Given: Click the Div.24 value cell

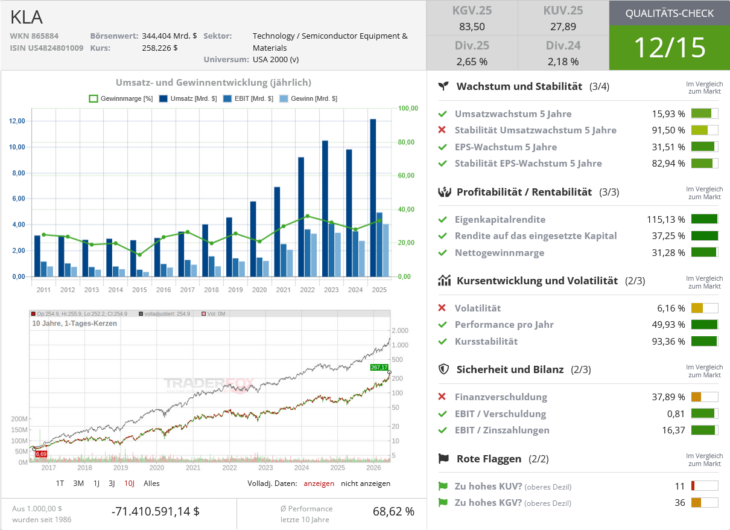Looking at the screenshot, I should tap(563, 53).
